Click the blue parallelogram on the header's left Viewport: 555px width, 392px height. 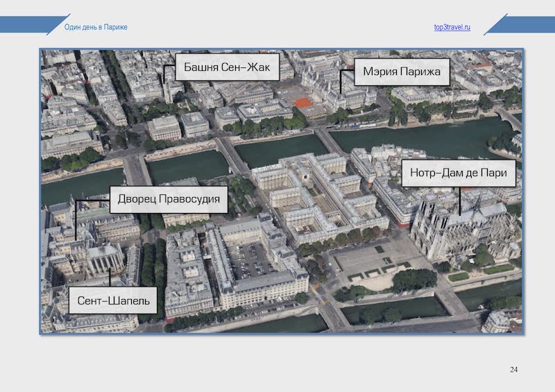tap(28, 26)
